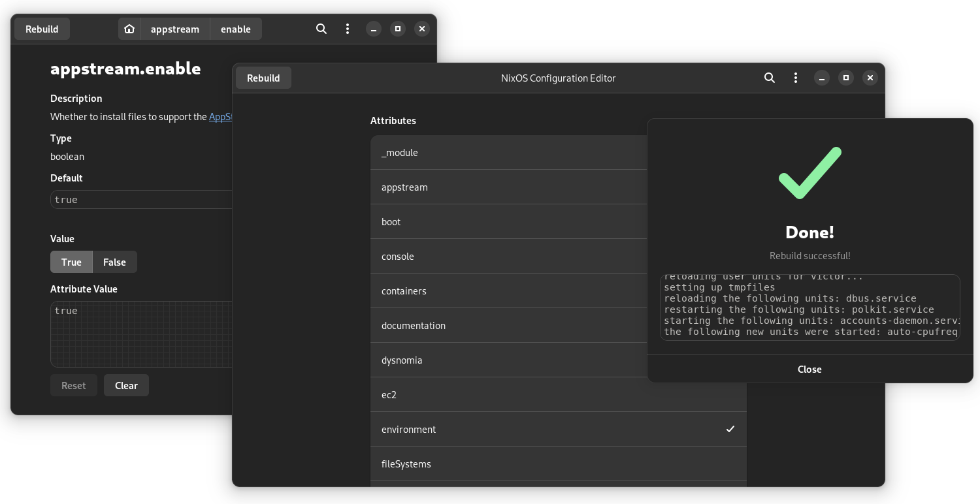Close the Rebuild successful dialog

coord(809,369)
